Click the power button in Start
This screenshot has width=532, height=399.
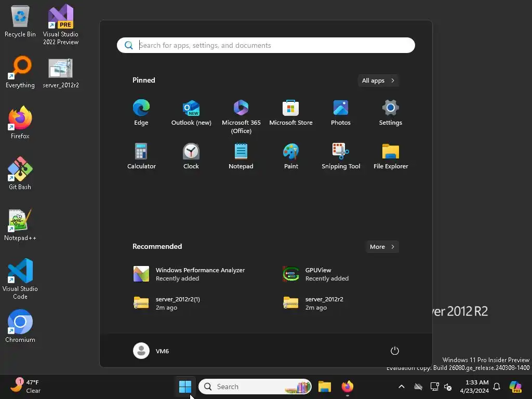[395, 351]
